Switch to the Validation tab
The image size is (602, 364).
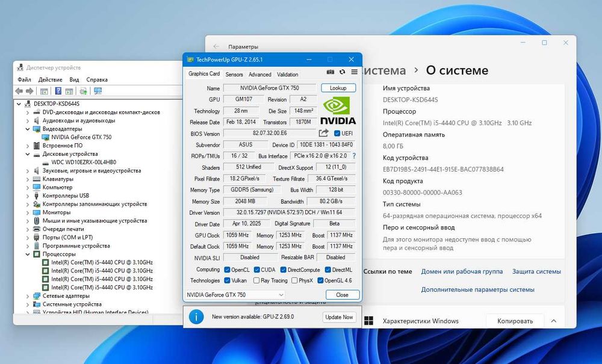tap(288, 75)
